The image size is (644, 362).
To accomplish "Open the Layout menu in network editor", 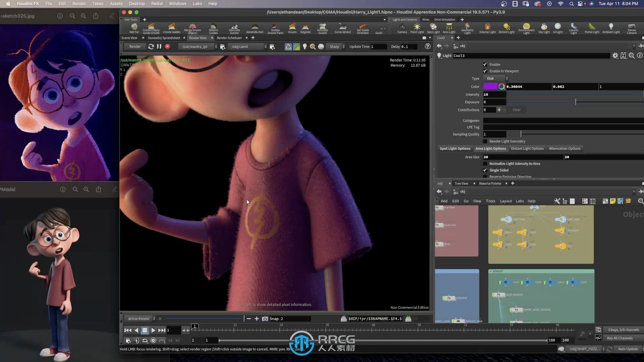I will click(506, 201).
